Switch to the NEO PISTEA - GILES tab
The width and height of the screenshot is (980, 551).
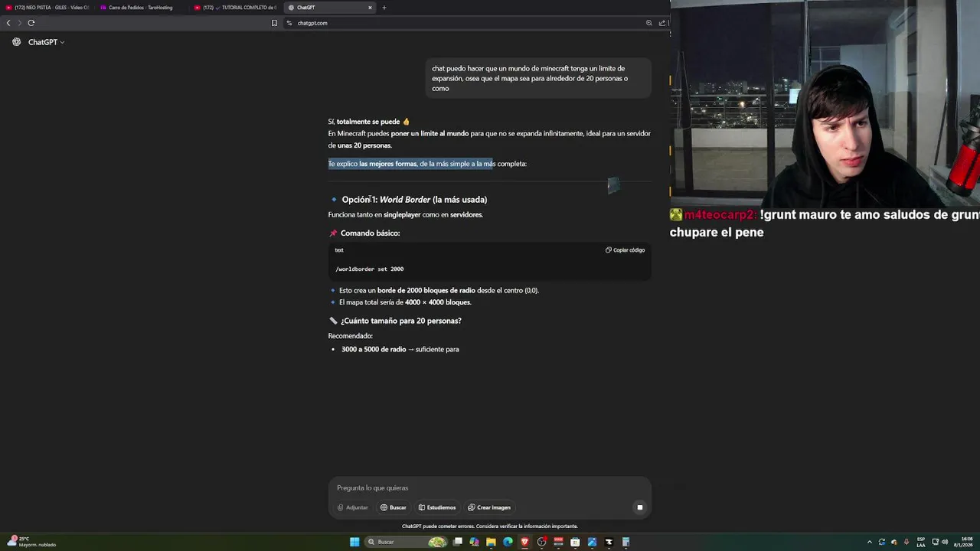coord(47,8)
